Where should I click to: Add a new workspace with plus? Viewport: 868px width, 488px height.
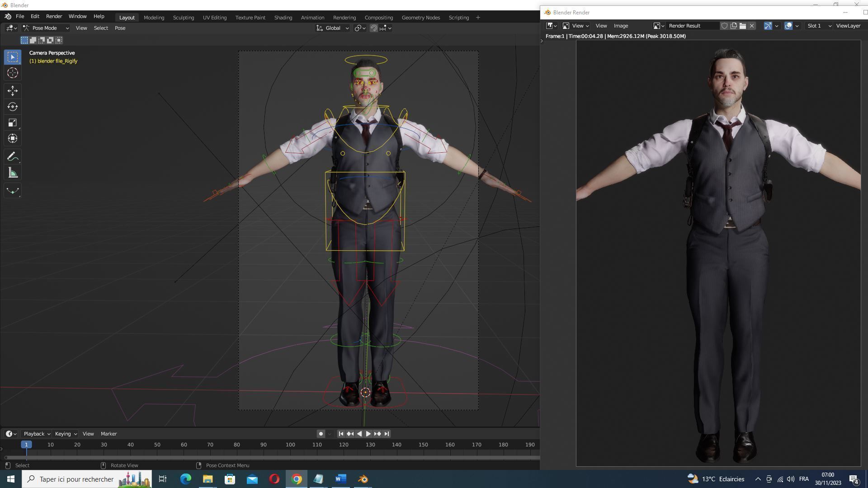(x=478, y=18)
